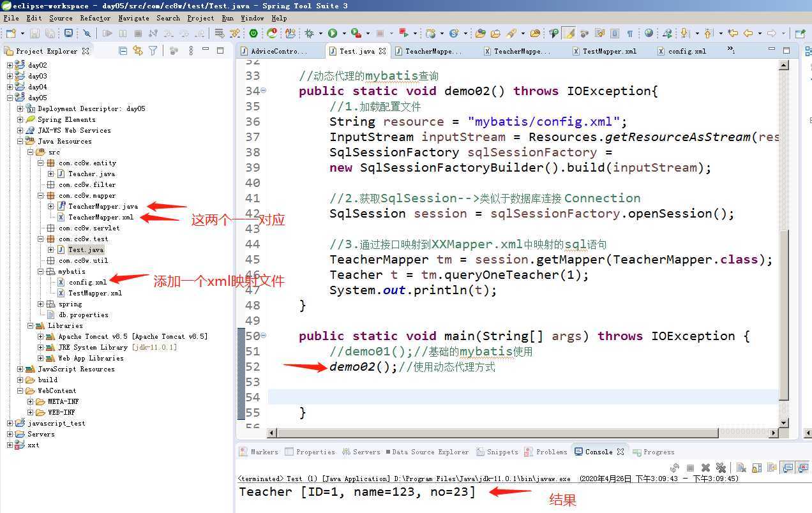This screenshot has height=513, width=812.
Task: Click the Suspend debug icon
Action: (123, 33)
